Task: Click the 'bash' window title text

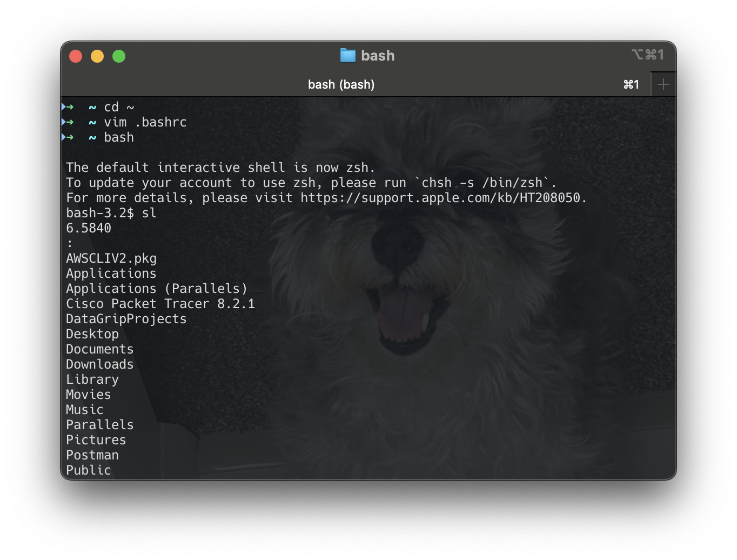Action: pyautogui.click(x=377, y=56)
